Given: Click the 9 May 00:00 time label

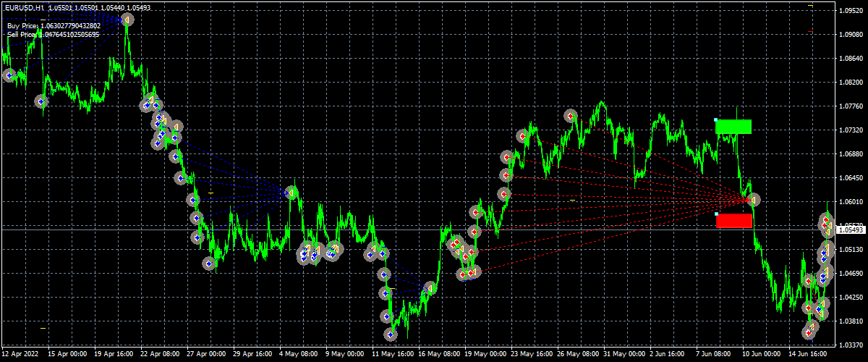Looking at the screenshot, I should pyautogui.click(x=345, y=355).
